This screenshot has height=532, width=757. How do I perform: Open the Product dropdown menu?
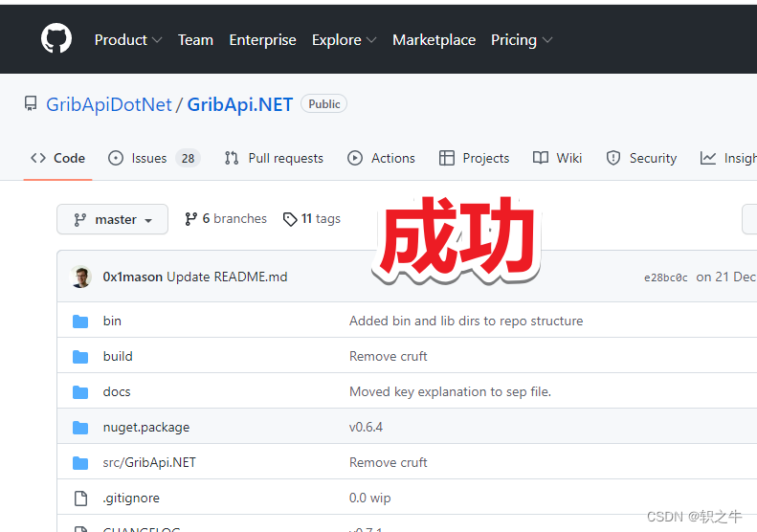pyautogui.click(x=128, y=40)
